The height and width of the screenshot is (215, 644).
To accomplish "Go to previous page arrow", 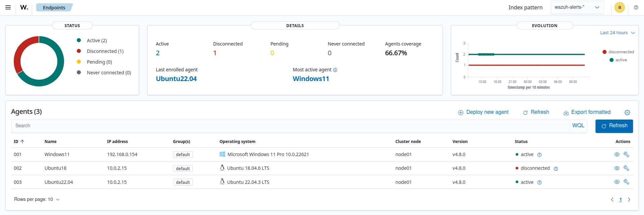I will [x=612, y=200].
